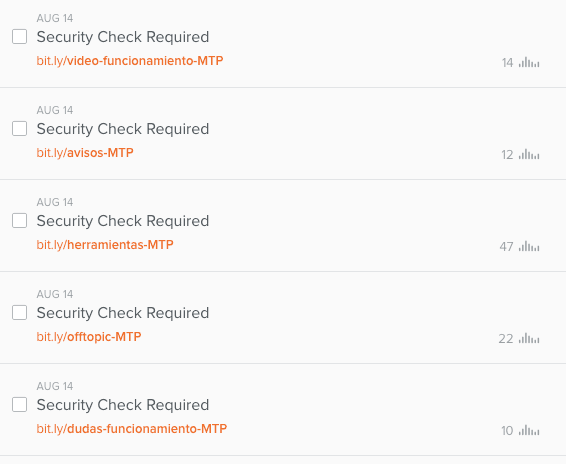Screen dimensions: 566x464
Task: Check the box for offtopic-MTP entry
Action: [19, 313]
